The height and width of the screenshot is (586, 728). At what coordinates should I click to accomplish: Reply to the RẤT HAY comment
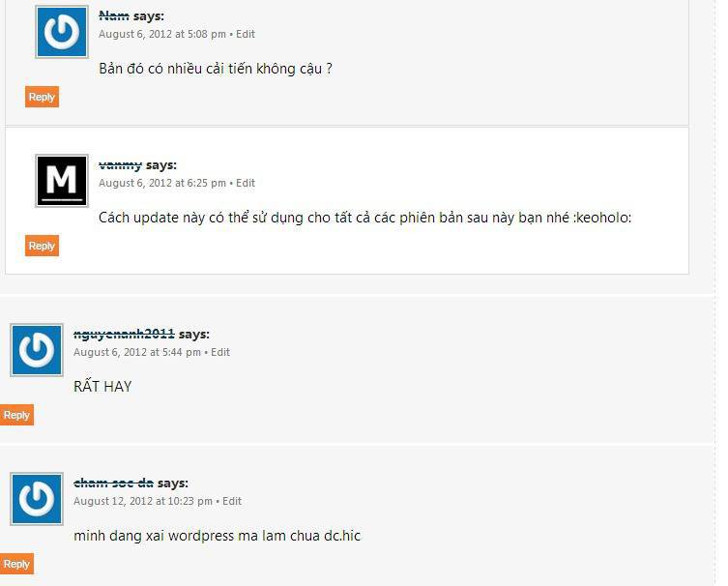pos(16,415)
